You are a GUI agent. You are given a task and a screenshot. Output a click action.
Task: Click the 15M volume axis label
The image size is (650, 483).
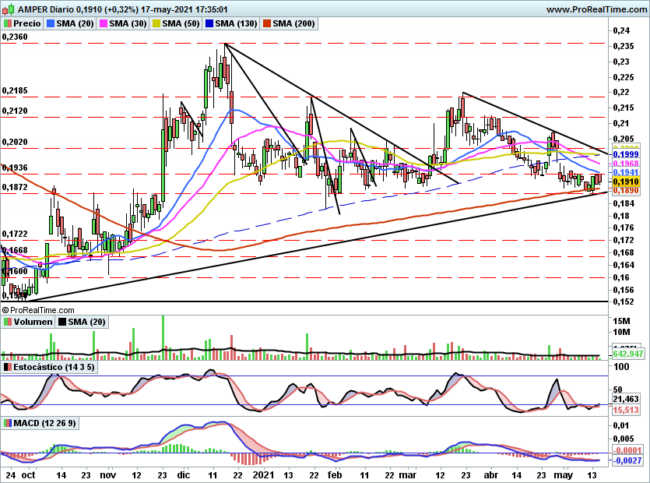click(621, 321)
